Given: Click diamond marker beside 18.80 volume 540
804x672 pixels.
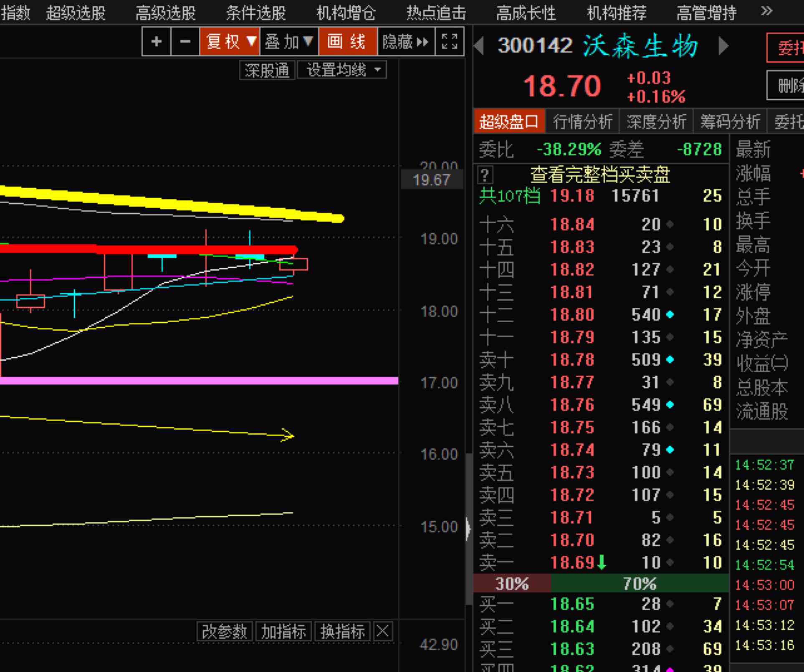Looking at the screenshot, I should 670,315.
